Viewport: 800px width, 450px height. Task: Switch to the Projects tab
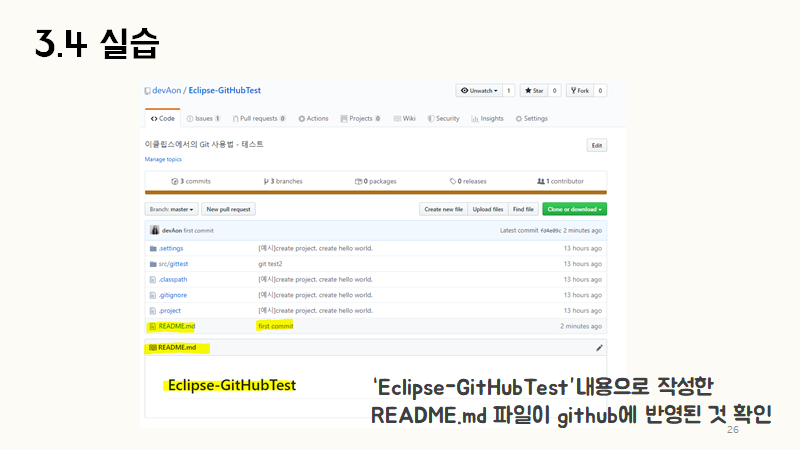click(360, 118)
